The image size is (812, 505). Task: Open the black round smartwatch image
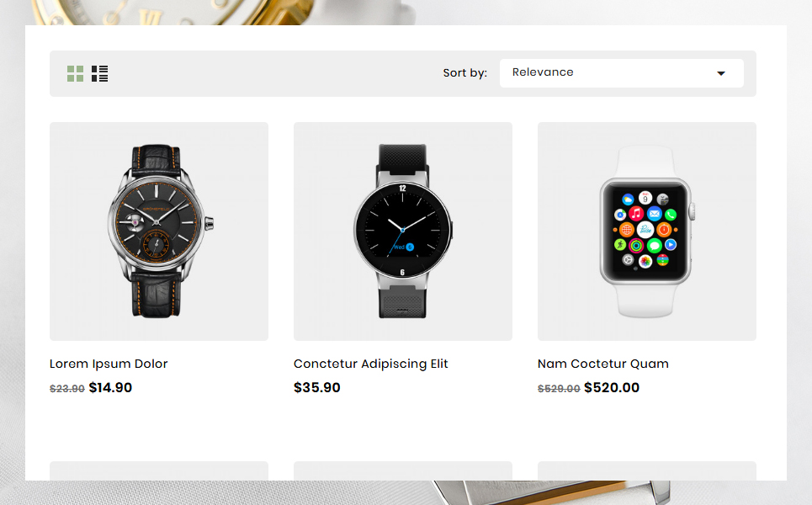pyautogui.click(x=403, y=231)
